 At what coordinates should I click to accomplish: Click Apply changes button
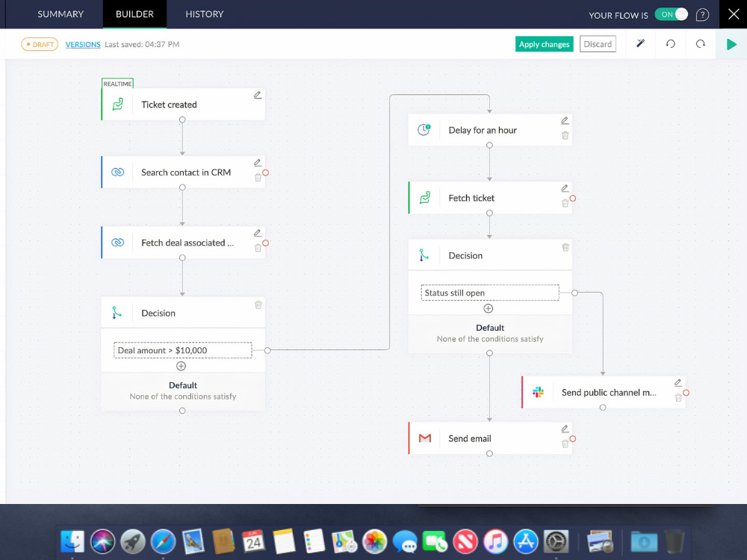click(x=544, y=44)
